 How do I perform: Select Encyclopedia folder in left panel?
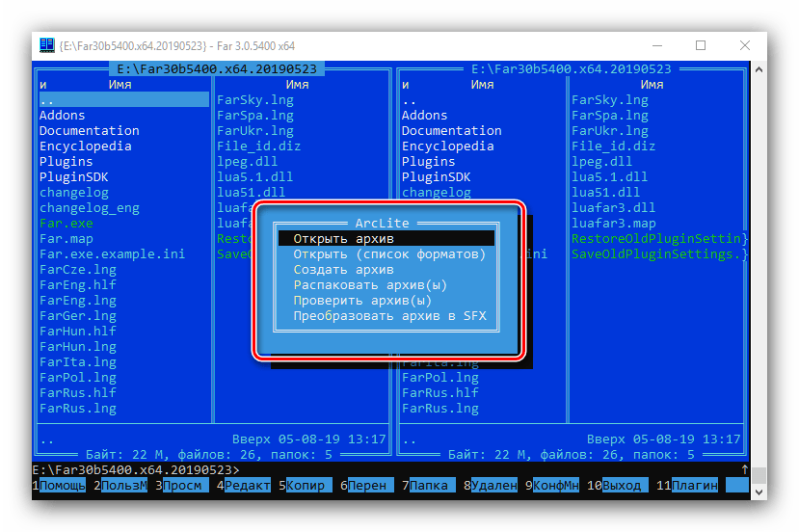[86, 146]
